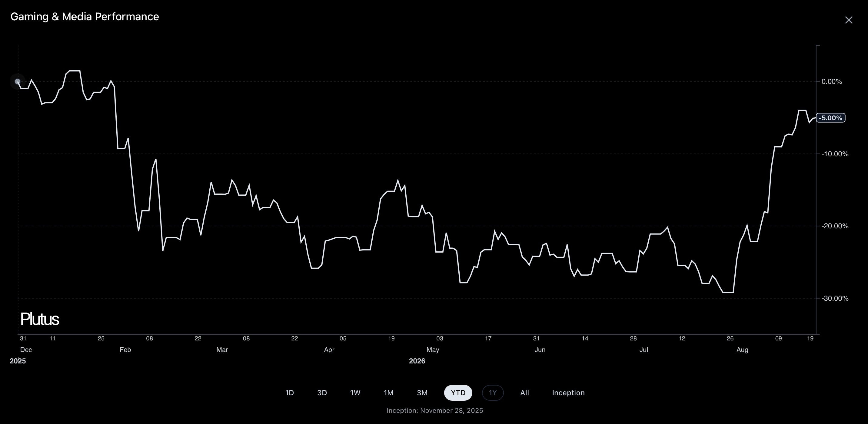Click the -30.00% axis label
868x424 pixels.
[835, 298]
